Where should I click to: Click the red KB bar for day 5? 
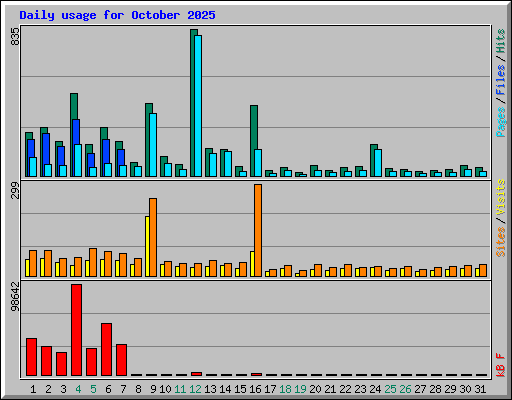[91, 362]
